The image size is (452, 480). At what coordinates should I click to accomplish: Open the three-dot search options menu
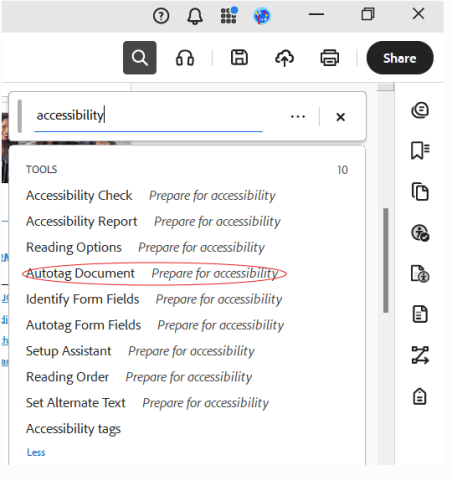pos(298,117)
